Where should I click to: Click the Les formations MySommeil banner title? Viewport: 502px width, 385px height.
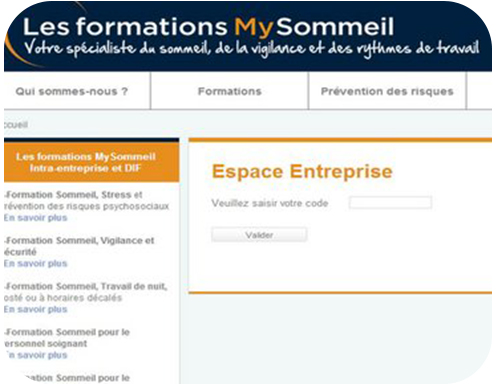point(209,27)
